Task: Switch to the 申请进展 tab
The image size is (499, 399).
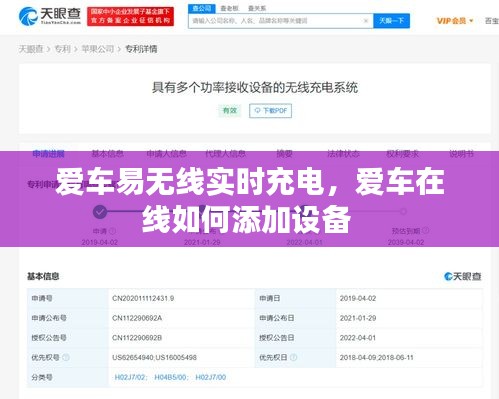Action: click(49, 154)
